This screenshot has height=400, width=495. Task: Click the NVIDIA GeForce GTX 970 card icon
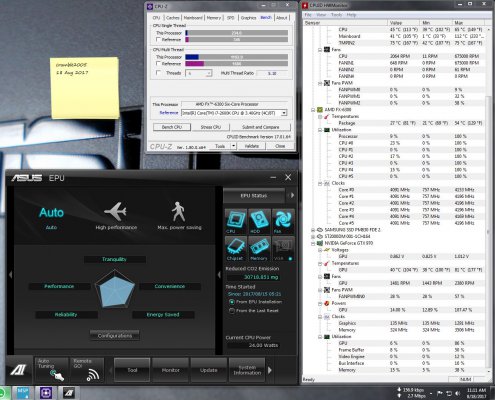coord(320,243)
